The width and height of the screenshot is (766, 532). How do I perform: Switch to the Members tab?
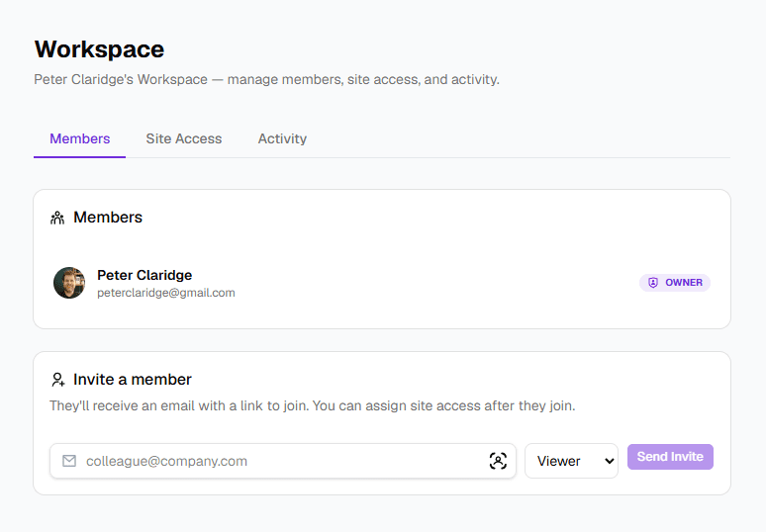pyautogui.click(x=79, y=139)
